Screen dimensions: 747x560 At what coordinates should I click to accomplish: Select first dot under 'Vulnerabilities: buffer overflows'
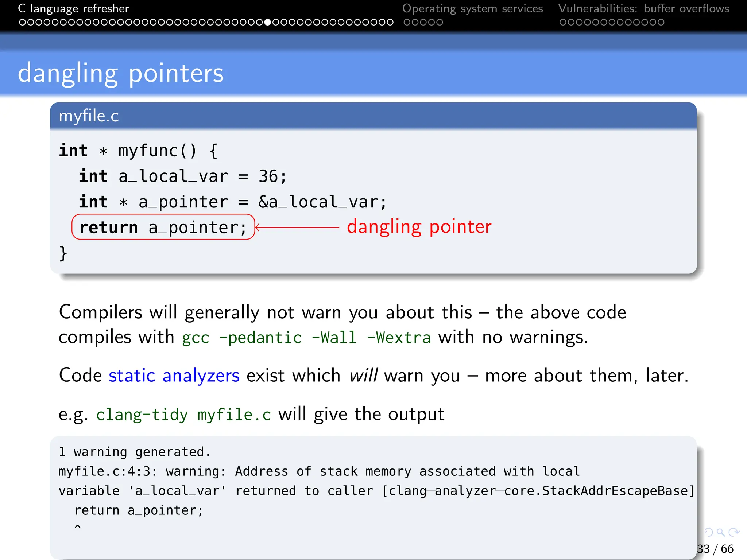tap(563, 22)
